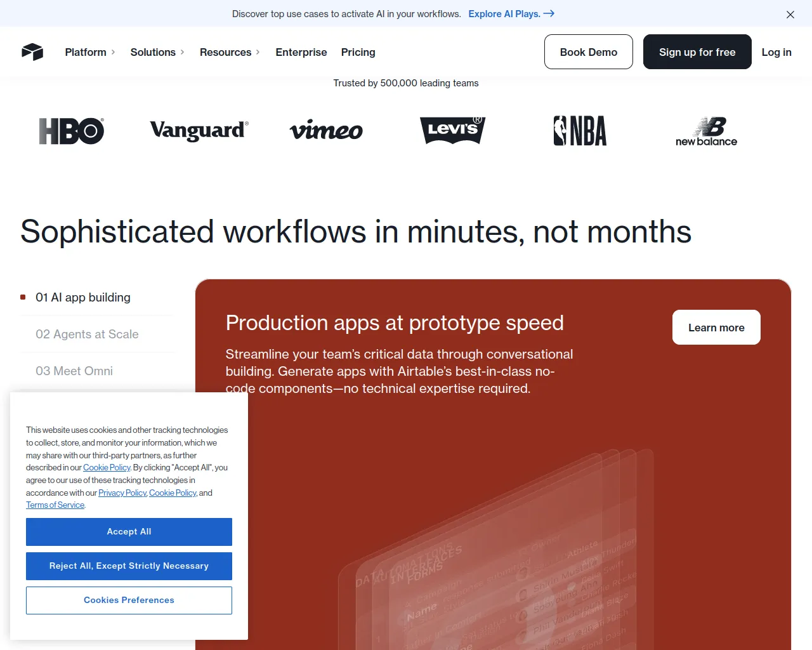Click the 'Production apps at prototype speed' heading
Viewport: 812px width, 650px height.
(x=395, y=323)
